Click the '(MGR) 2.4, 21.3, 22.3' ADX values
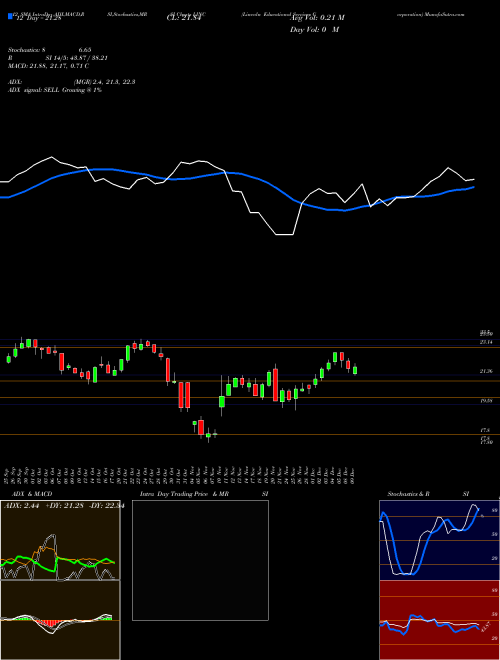The image size is (500, 660). coord(104,82)
